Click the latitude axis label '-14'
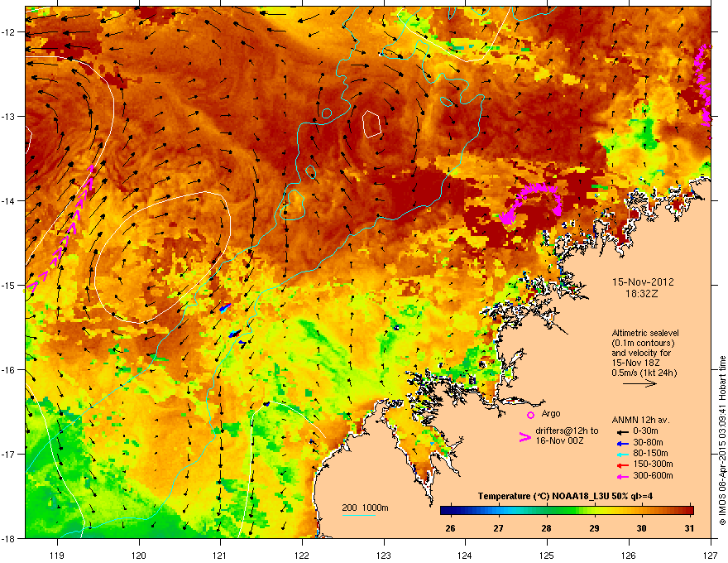Viewport: 728px width, 563px height. click(x=10, y=200)
